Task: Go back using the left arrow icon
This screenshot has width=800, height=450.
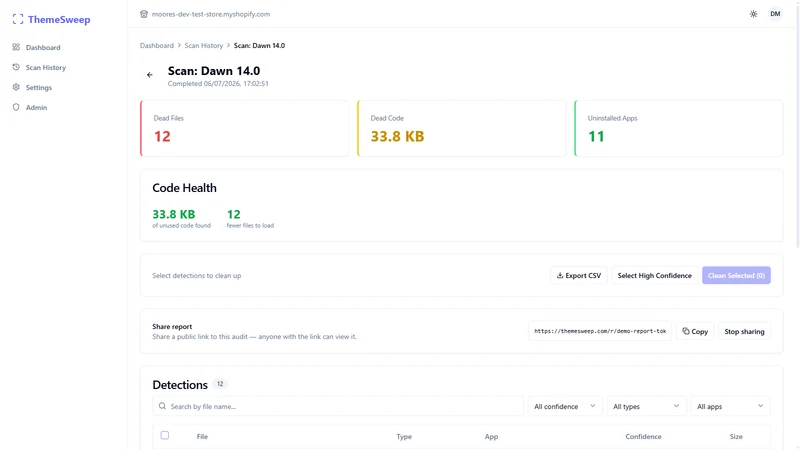Action: pos(149,75)
